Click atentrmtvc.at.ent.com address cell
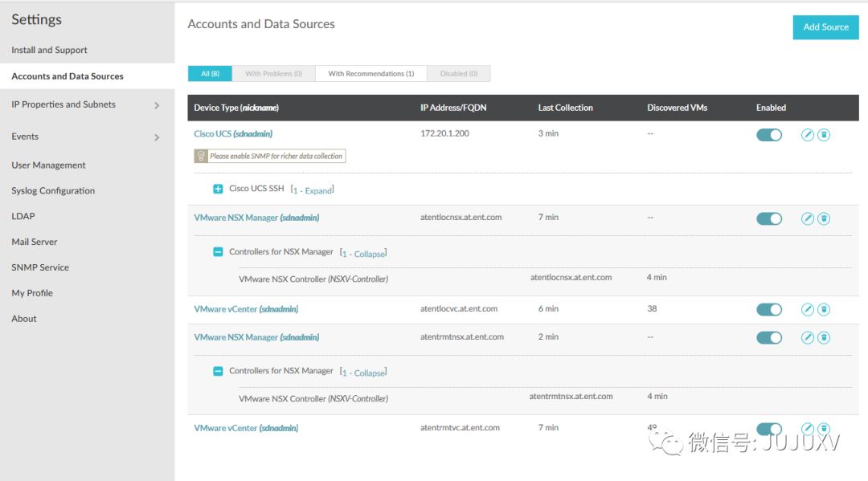The width and height of the screenshot is (868, 481). [460, 427]
